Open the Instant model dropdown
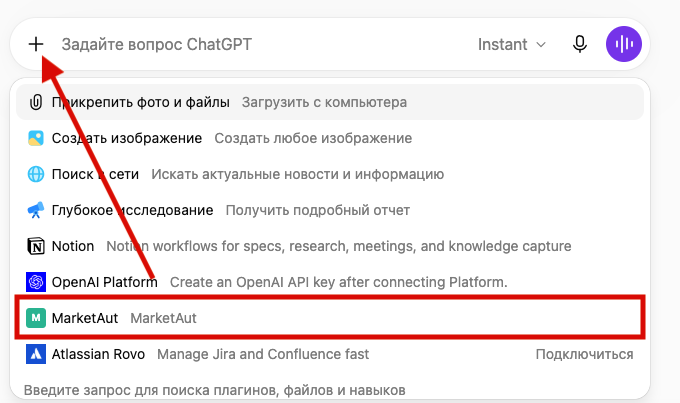The width and height of the screenshot is (680, 403). click(512, 44)
